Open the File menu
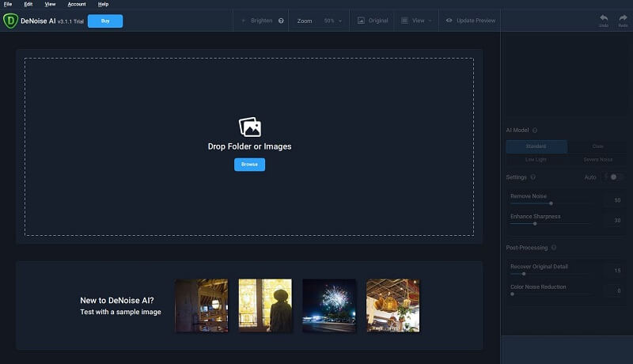633x364 pixels. click(x=8, y=4)
